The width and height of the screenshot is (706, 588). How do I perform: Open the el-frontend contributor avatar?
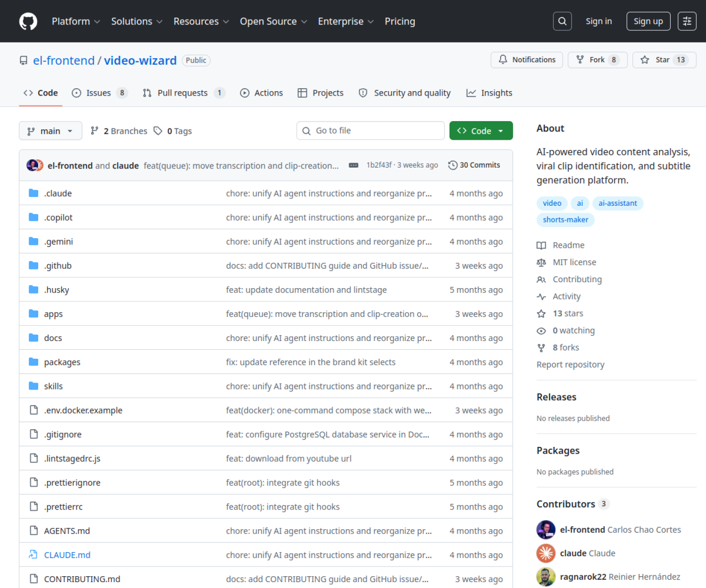546,530
